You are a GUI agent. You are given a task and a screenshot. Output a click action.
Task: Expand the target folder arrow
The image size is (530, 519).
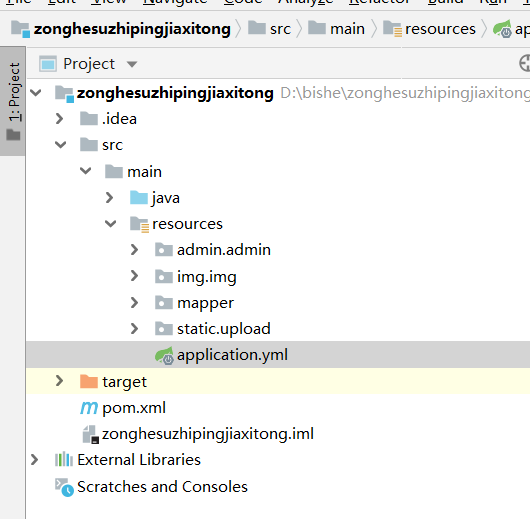(59, 381)
